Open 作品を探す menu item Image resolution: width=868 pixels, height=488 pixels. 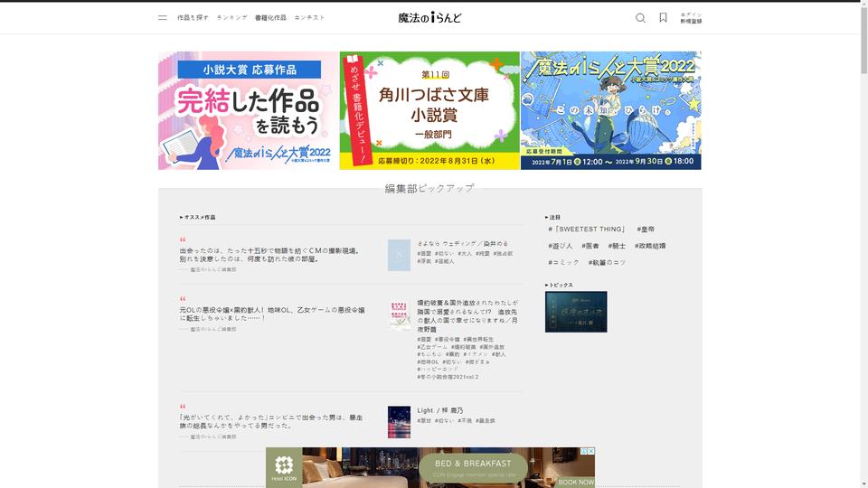click(193, 18)
